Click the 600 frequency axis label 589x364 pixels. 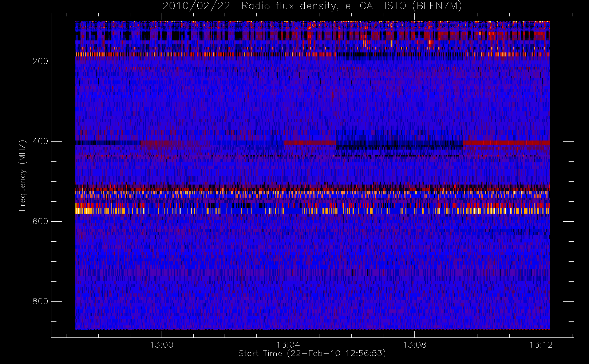click(40, 221)
